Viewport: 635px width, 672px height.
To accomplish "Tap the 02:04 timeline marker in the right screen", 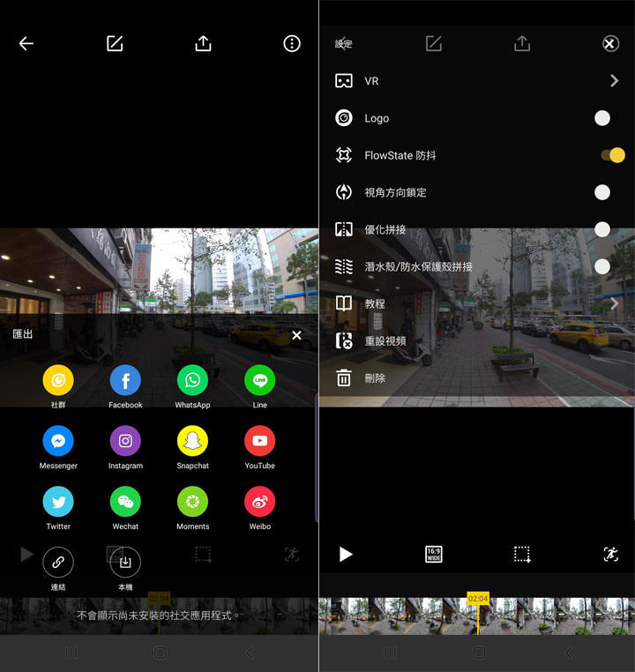I will click(x=478, y=598).
